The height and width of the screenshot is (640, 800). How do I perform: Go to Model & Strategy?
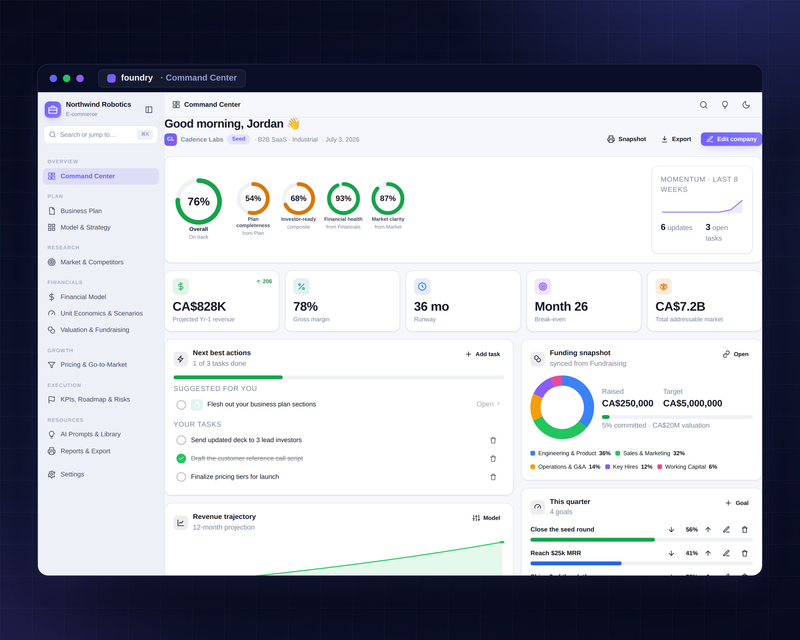[x=101, y=228]
